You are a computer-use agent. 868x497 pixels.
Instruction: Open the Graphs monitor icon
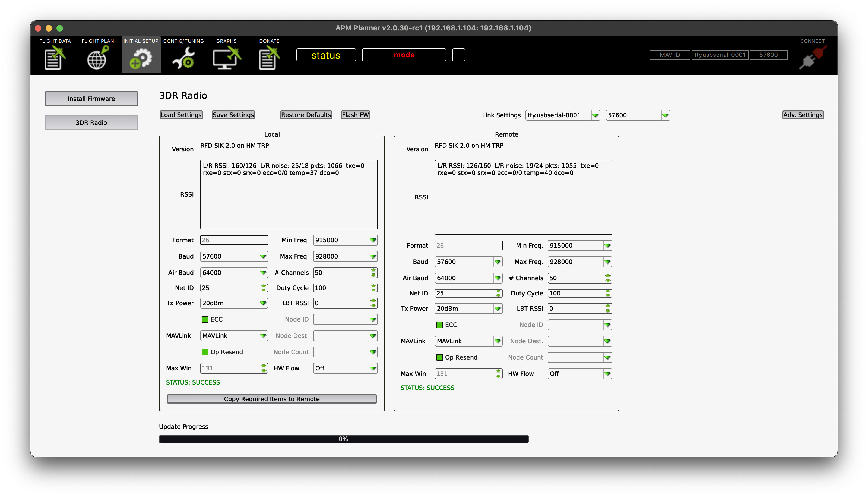(226, 58)
